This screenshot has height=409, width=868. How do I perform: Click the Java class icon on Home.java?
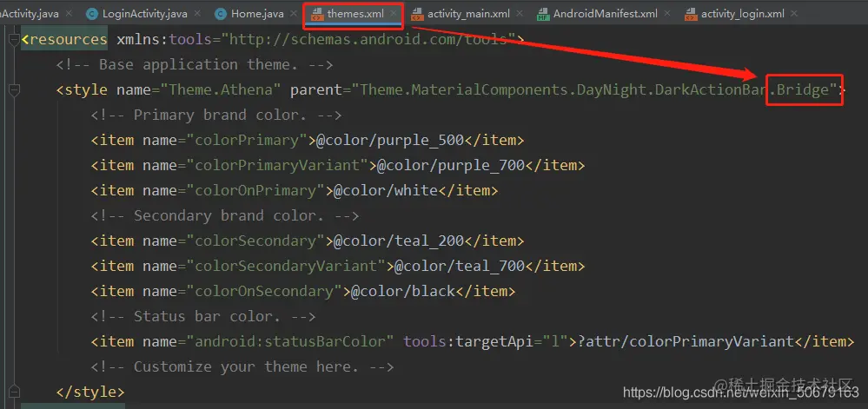point(221,15)
